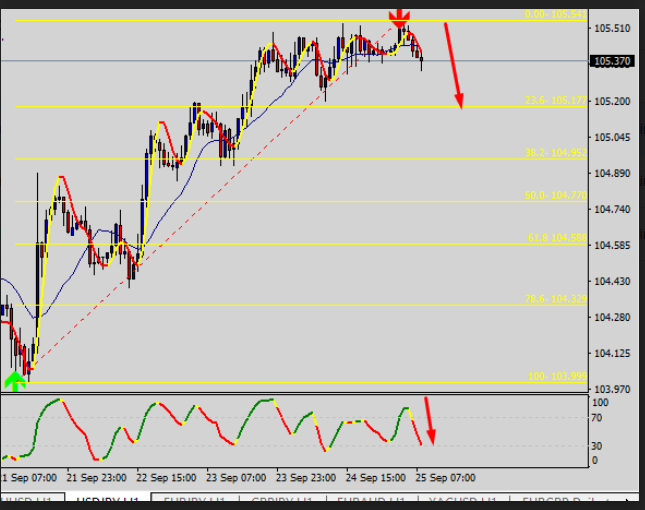This screenshot has width=645, height=510.
Task: Click the oscillator scale value 70
Action: (597, 418)
